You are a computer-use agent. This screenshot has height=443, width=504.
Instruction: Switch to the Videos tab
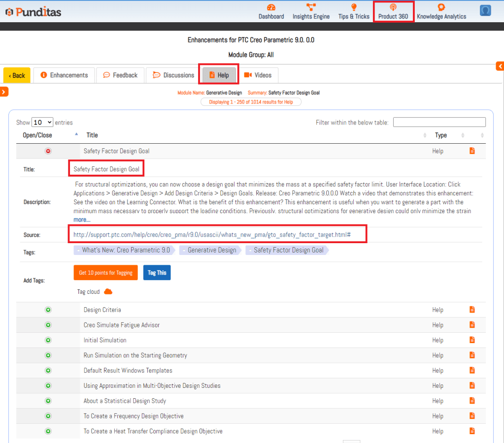coord(258,75)
